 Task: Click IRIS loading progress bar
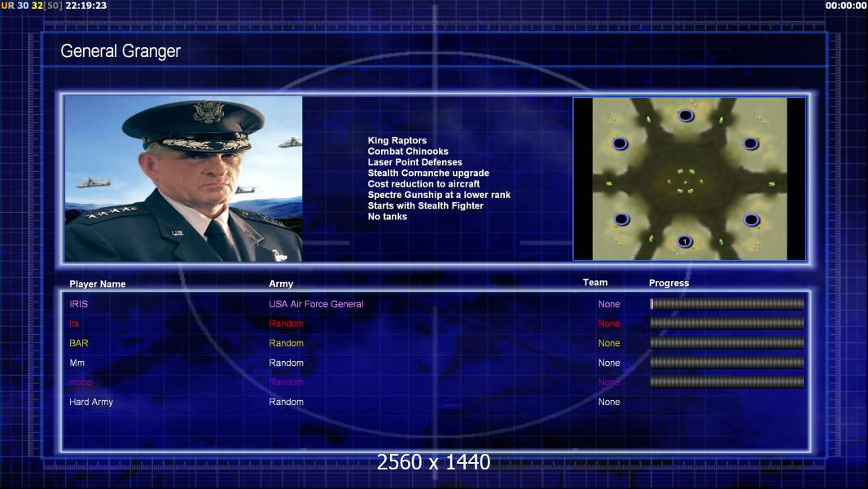[x=727, y=303]
